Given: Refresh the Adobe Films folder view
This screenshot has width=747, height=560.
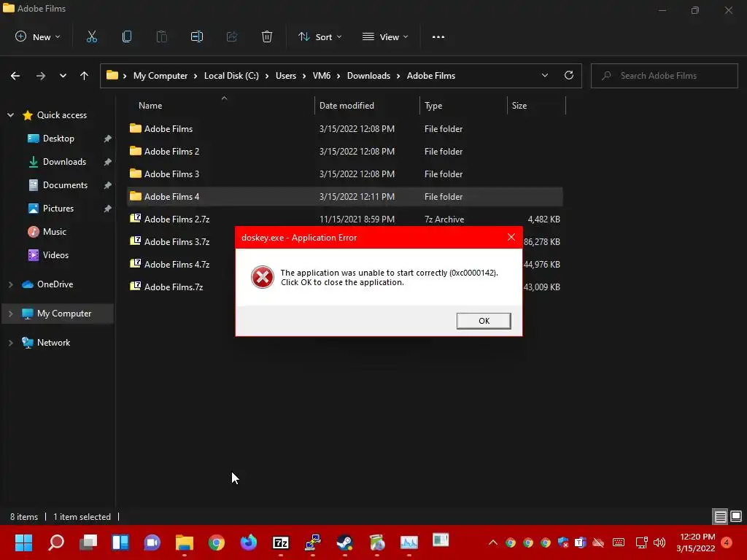Looking at the screenshot, I should [569, 75].
